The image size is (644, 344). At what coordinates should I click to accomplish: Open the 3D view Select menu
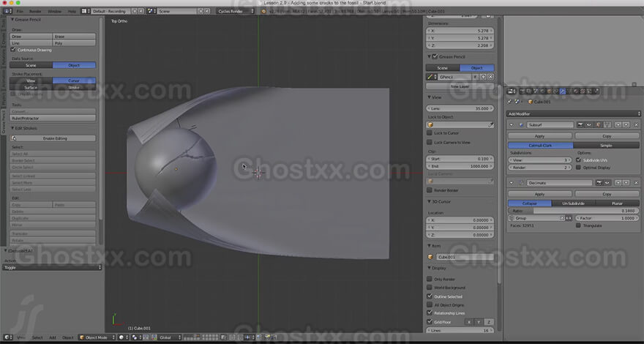point(37,337)
